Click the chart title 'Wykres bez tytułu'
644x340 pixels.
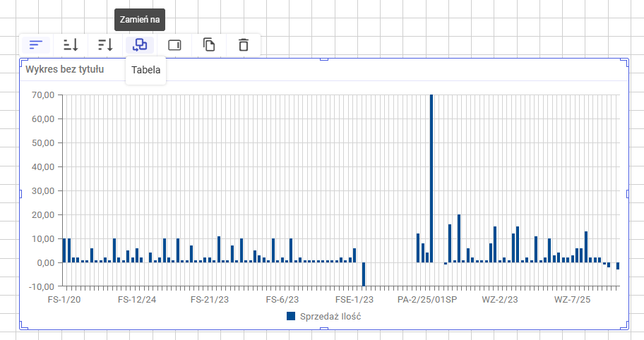(x=65, y=69)
